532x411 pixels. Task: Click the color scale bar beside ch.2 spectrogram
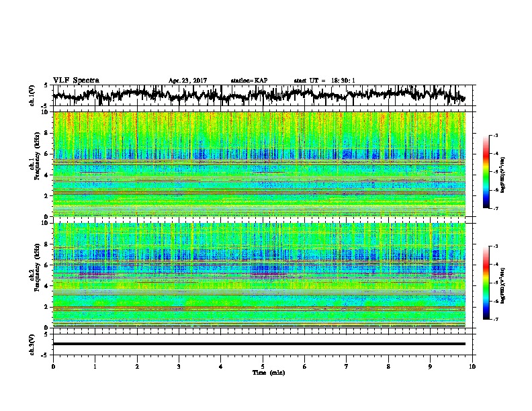point(486,283)
